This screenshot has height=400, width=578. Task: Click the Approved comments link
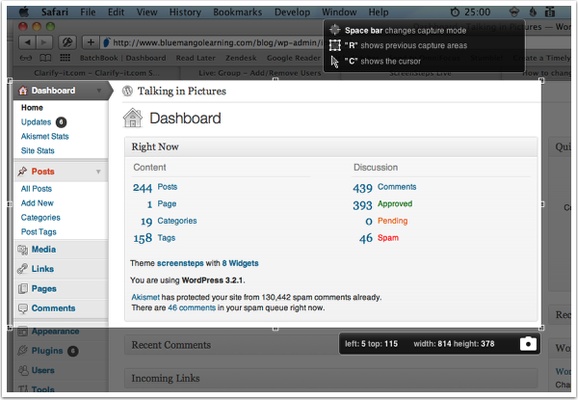395,204
